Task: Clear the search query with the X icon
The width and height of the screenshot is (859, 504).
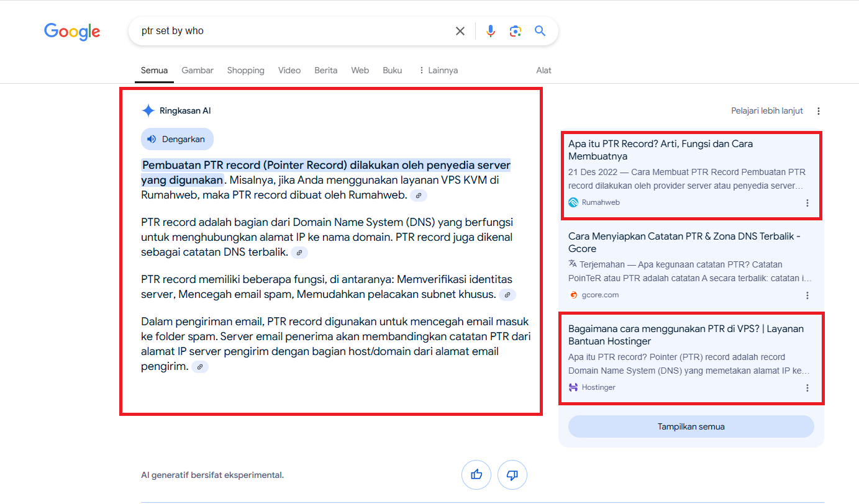Action: 460,31
